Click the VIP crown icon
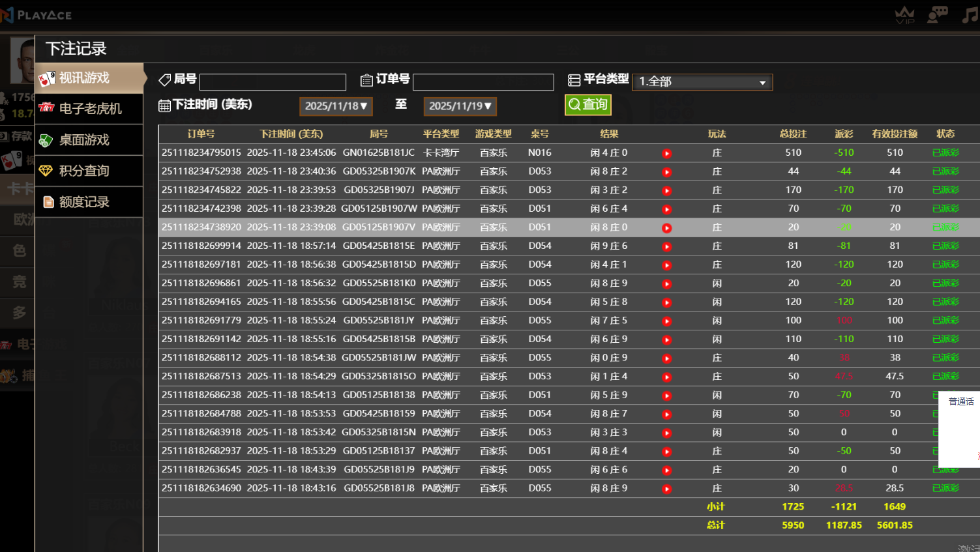The image size is (980, 552). tap(904, 14)
